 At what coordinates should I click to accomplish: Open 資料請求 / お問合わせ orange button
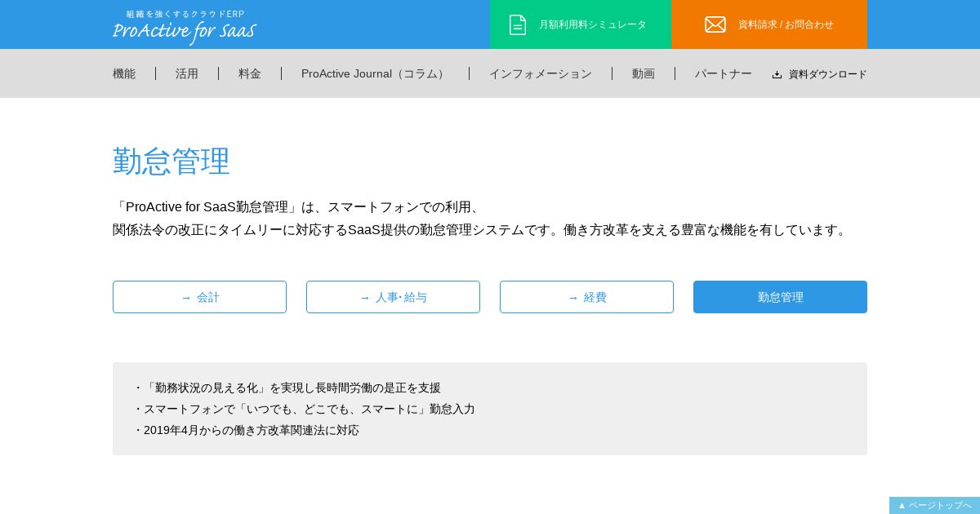click(x=769, y=24)
